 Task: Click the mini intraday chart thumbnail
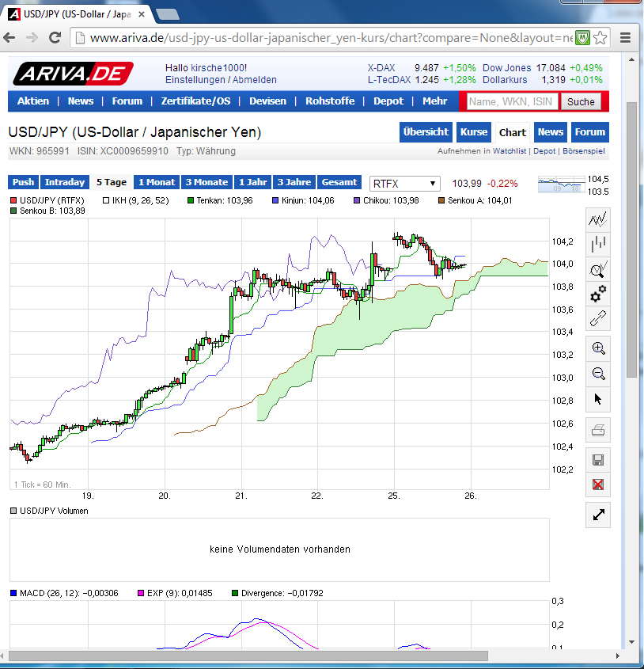pos(561,184)
